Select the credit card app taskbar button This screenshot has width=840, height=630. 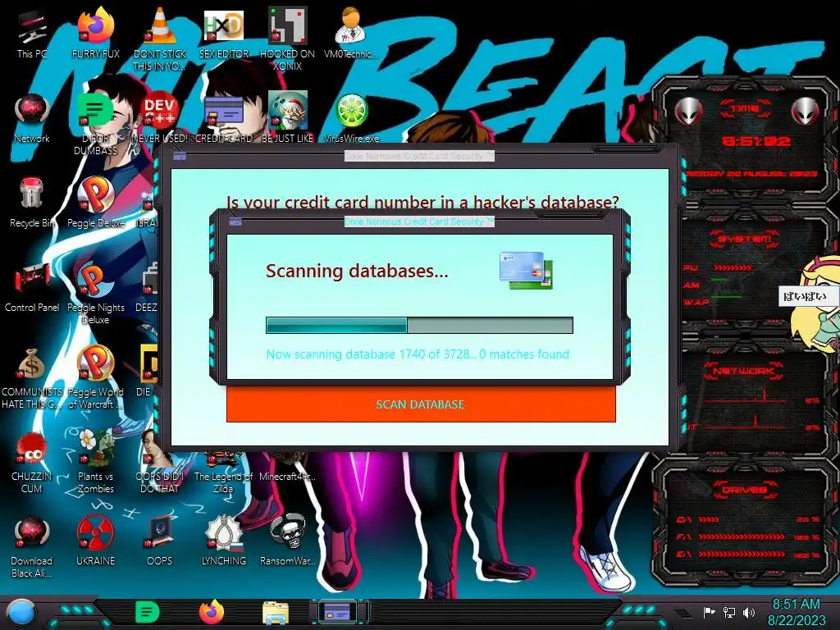tap(338, 612)
